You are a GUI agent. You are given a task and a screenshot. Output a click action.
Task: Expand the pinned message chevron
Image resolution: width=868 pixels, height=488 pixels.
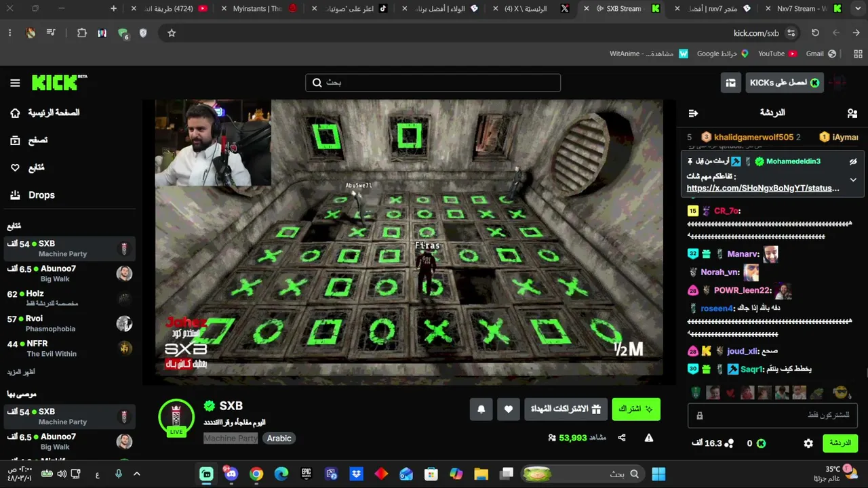coord(853,180)
